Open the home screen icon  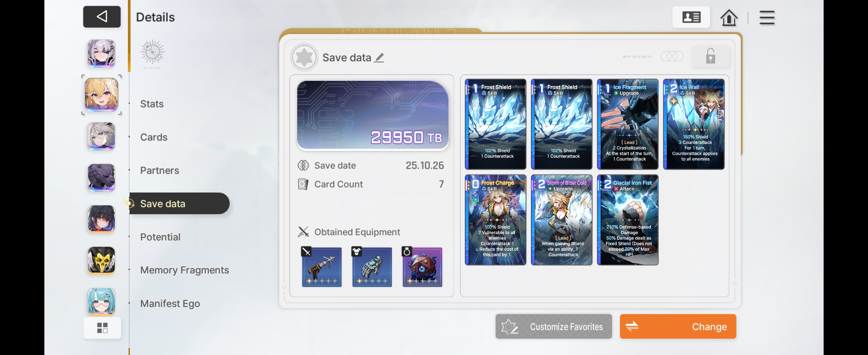(x=729, y=17)
